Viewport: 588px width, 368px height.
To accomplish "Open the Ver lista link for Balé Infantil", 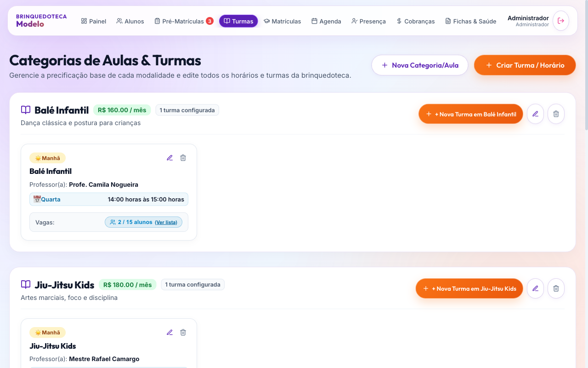I will tap(166, 222).
